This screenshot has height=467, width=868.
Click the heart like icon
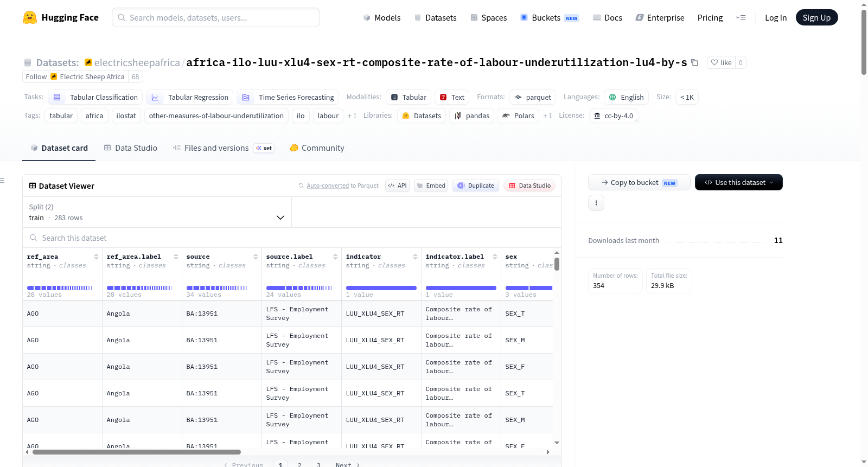tap(714, 62)
